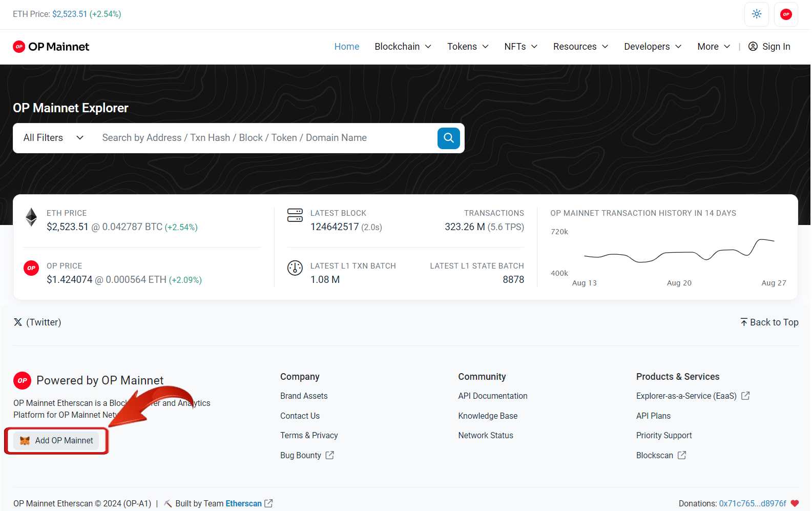Screen dimensions: 812x511
Task: Open the X (Twitter) link
Action: [37, 322]
